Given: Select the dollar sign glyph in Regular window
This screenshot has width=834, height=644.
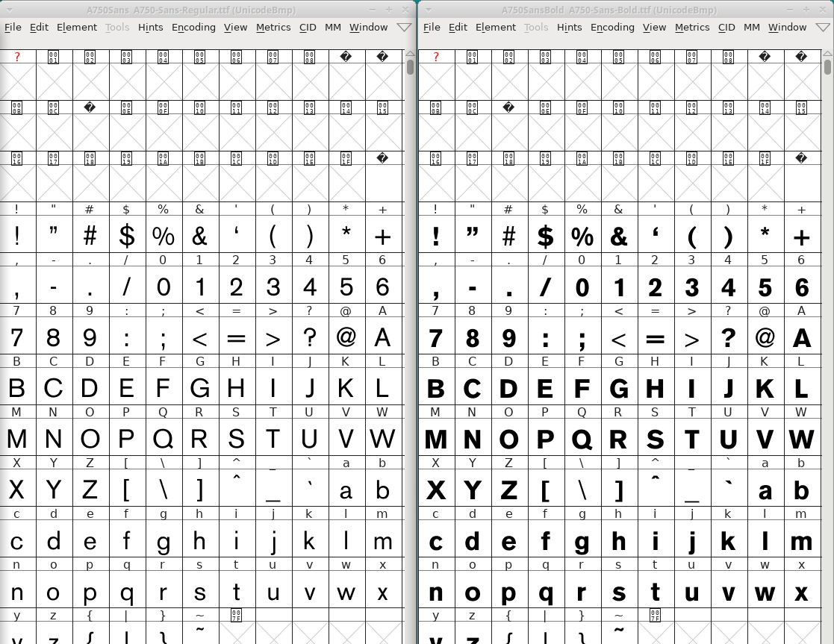Looking at the screenshot, I should pos(127,235).
